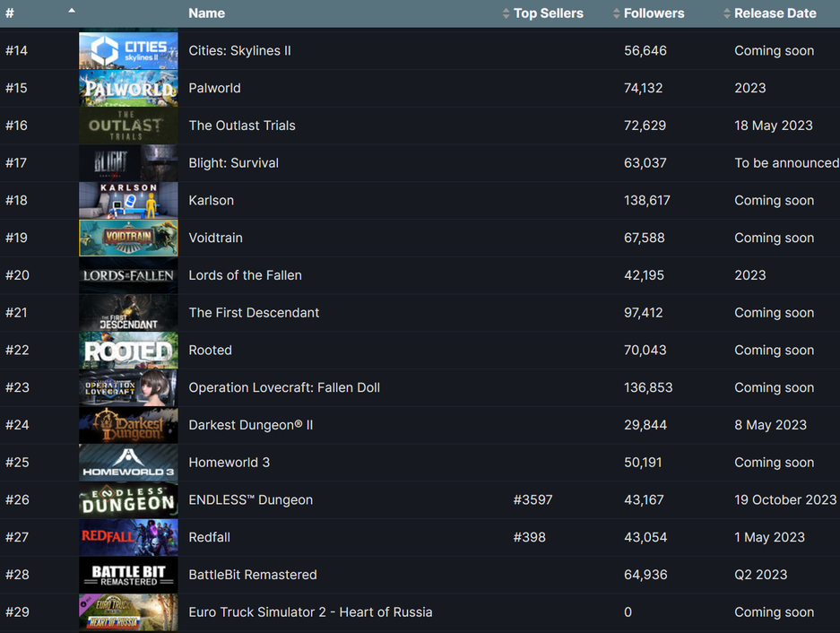This screenshot has height=633, width=840.
Task: Select the To be announced date
Action: coord(786,163)
